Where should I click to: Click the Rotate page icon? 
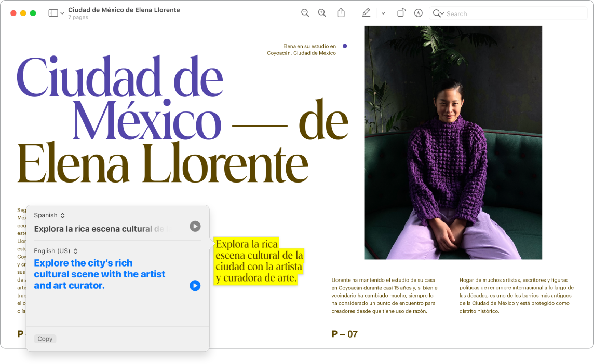401,13
